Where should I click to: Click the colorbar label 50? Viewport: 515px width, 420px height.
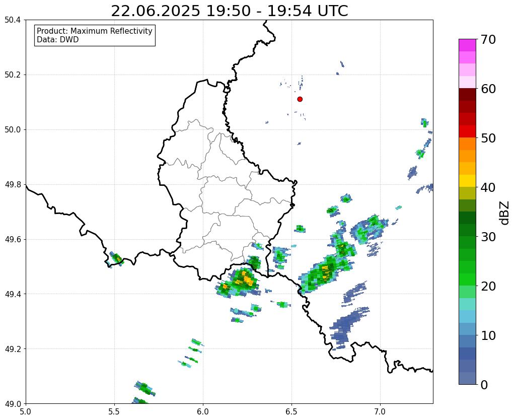pyautogui.click(x=488, y=138)
